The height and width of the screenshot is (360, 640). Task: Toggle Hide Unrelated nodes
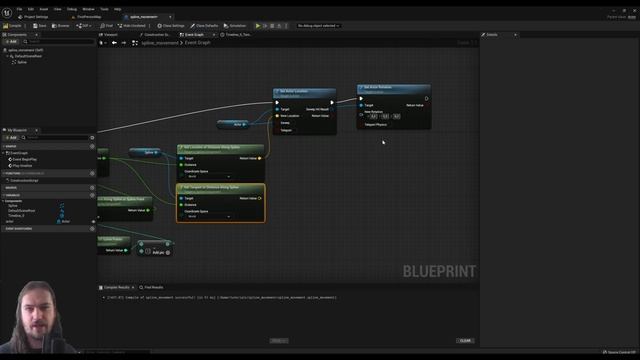tap(132, 26)
